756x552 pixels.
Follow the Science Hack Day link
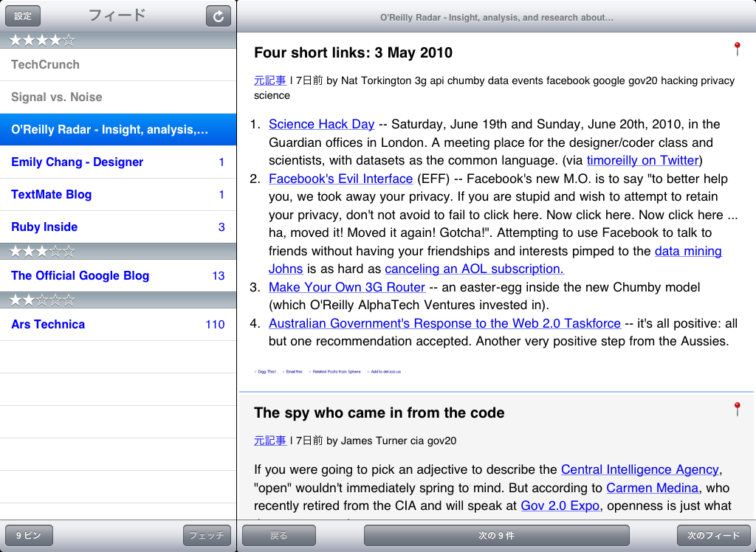322,125
